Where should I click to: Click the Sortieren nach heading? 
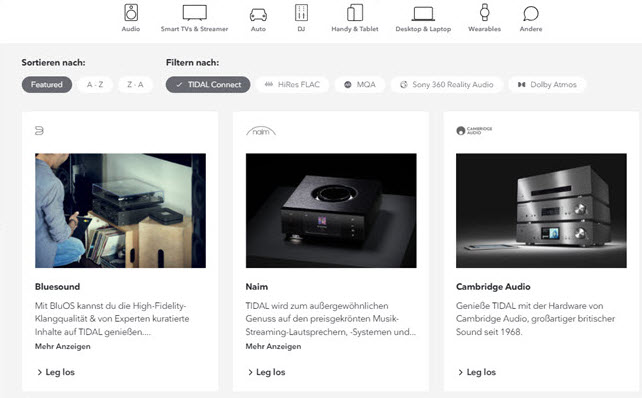(x=53, y=63)
